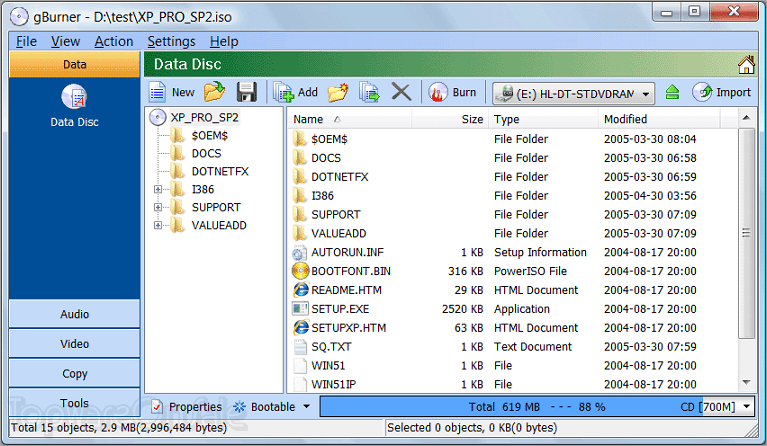Screen dimensions: 767x446
Task: Create a new folder with starred folder icon
Action: click(x=338, y=92)
